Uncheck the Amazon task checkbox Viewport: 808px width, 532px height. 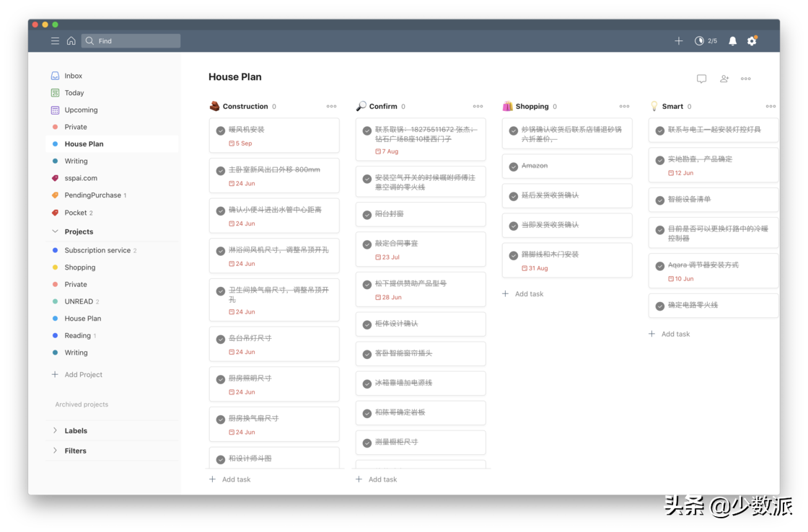pyautogui.click(x=513, y=167)
